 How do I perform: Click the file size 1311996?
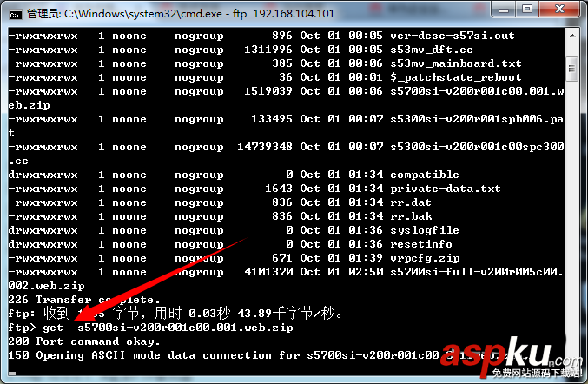point(268,50)
